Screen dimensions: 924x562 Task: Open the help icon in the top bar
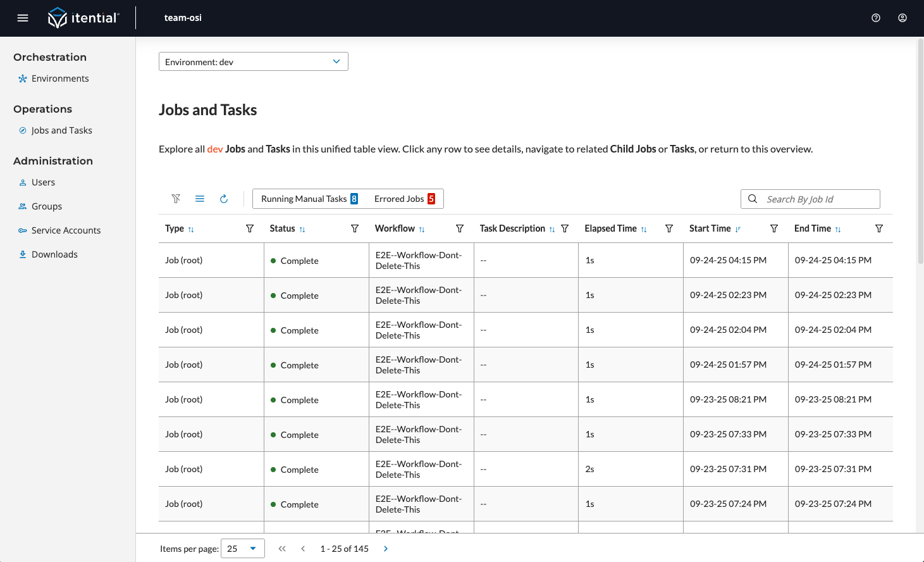point(876,18)
